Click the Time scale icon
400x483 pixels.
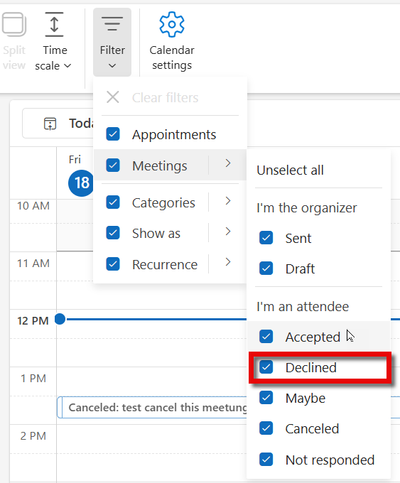point(54,24)
